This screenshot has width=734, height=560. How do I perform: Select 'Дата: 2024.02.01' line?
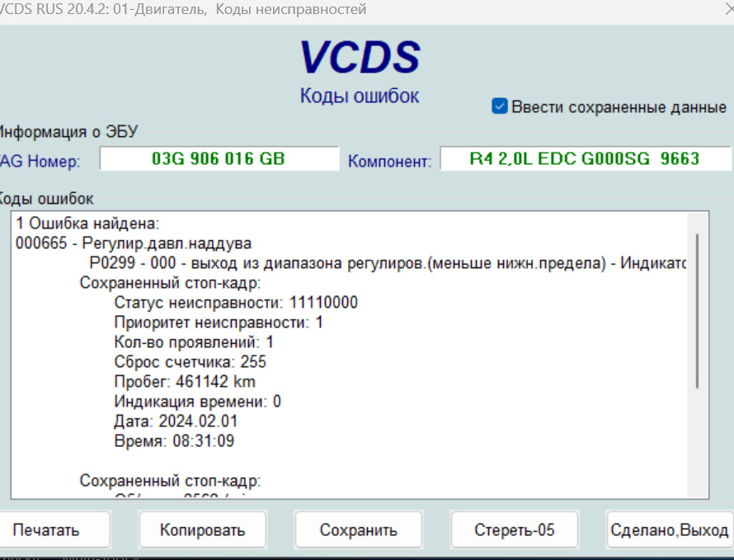(x=176, y=421)
